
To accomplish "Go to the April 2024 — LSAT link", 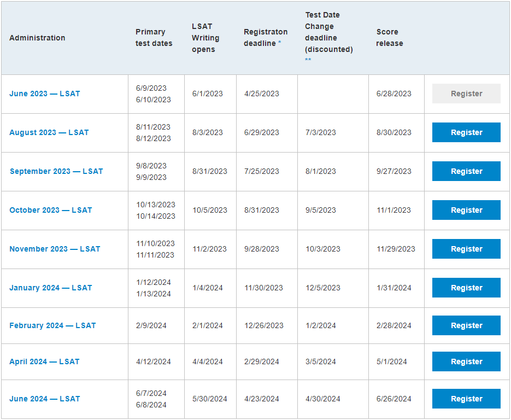I will coord(44,361).
